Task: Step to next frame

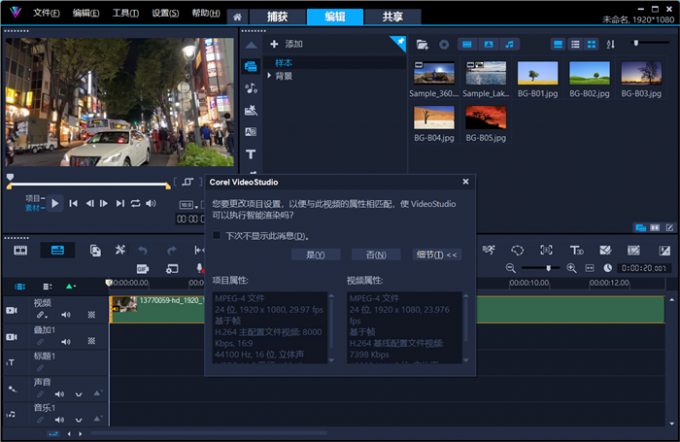Action: [104, 203]
